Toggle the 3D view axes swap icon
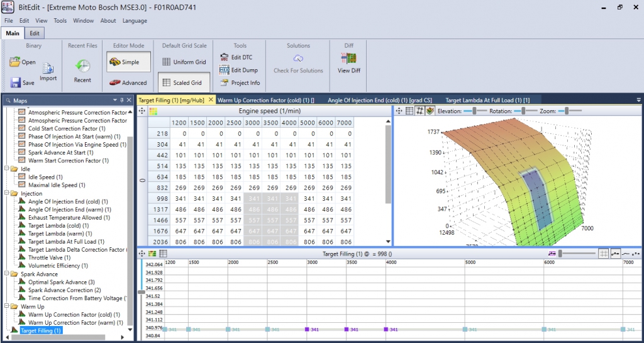This screenshot has height=343, width=644. pyautogui.click(x=419, y=111)
